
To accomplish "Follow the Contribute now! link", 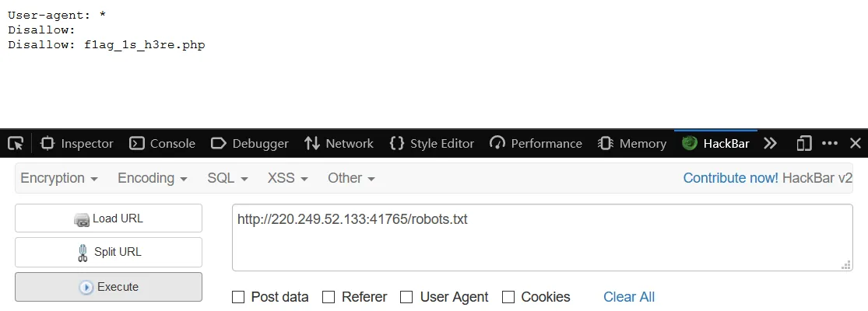I will click(x=731, y=178).
